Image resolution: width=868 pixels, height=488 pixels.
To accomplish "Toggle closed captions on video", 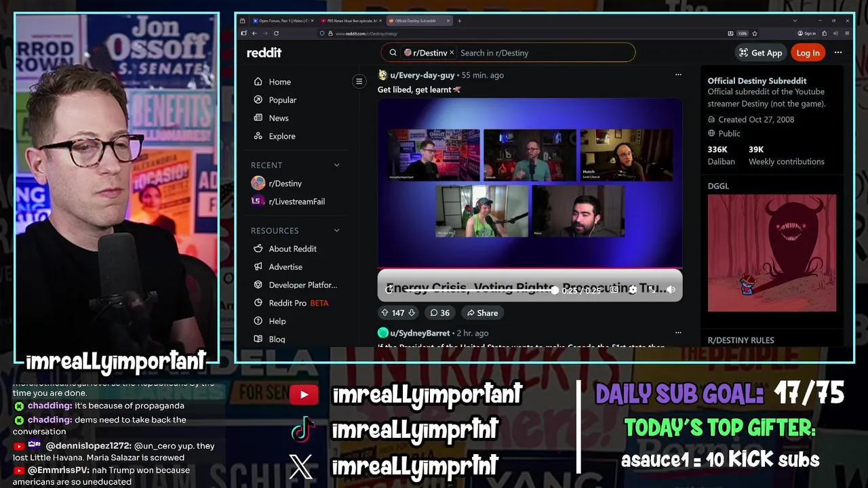I will 614,290.
